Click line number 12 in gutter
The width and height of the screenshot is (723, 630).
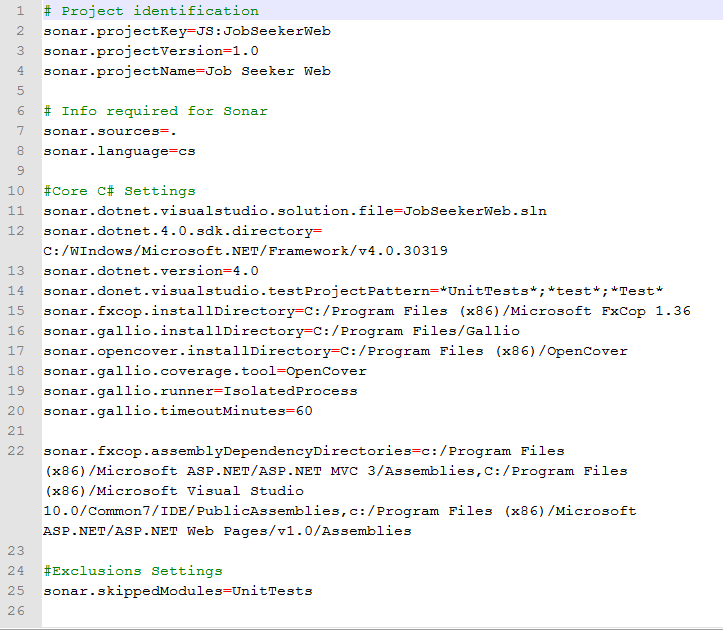point(16,231)
